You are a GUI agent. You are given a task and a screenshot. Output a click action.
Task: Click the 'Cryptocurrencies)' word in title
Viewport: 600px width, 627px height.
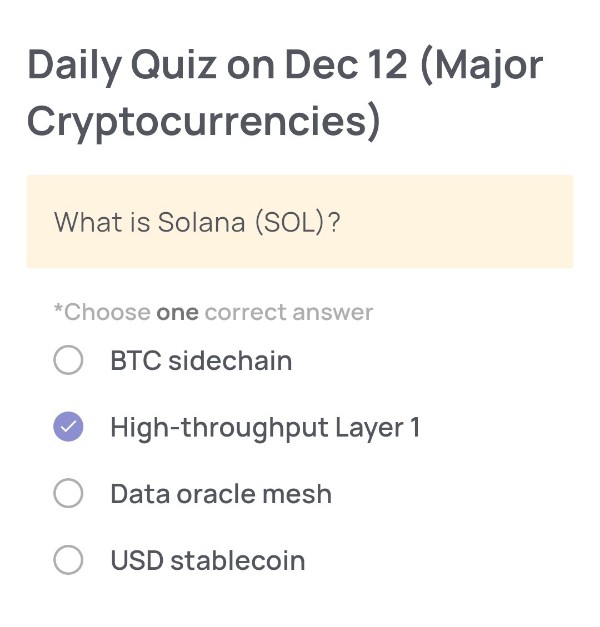click(x=204, y=121)
